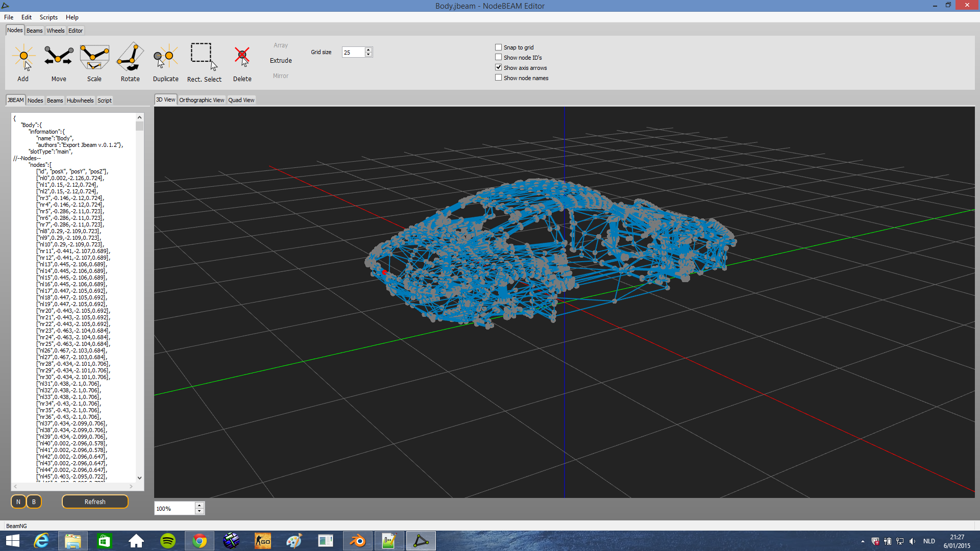Activate the Rect. Select tool
Image resolution: width=980 pixels, height=551 pixels.
[x=204, y=62]
